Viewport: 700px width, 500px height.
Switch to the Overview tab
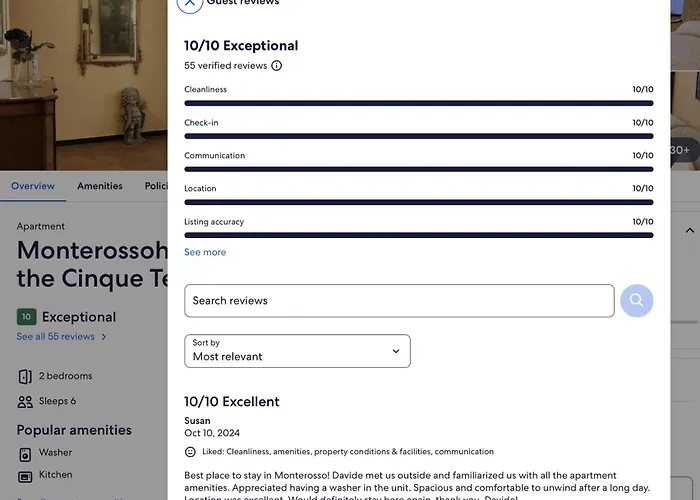33,186
